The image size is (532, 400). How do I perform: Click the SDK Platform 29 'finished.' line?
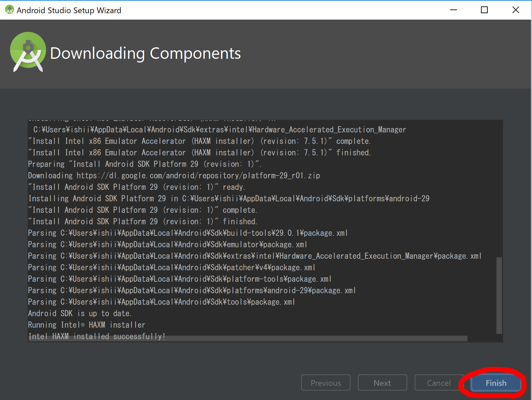[143, 222]
